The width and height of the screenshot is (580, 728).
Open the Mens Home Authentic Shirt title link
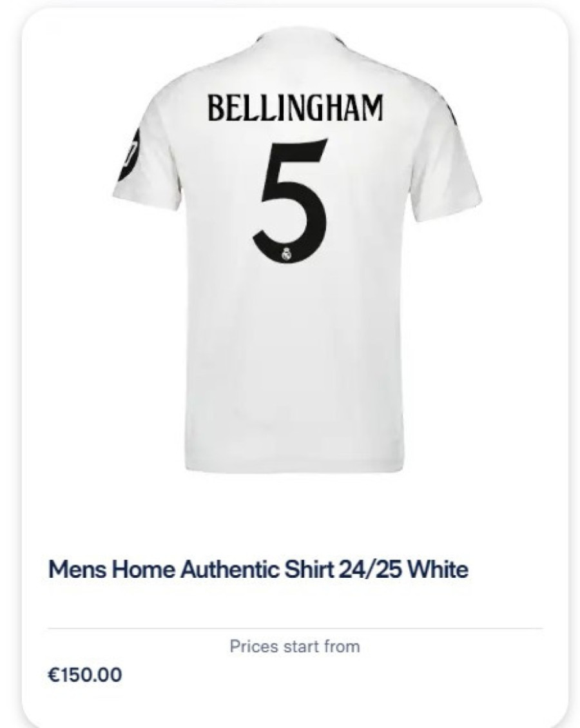[x=258, y=569]
